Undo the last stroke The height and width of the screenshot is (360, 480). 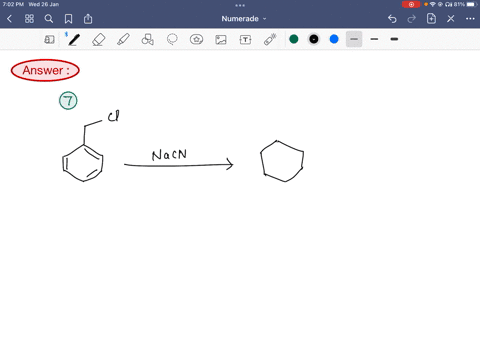392,19
